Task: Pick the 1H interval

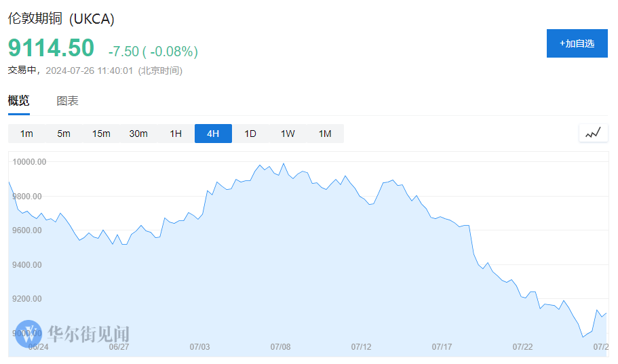Action: point(176,134)
